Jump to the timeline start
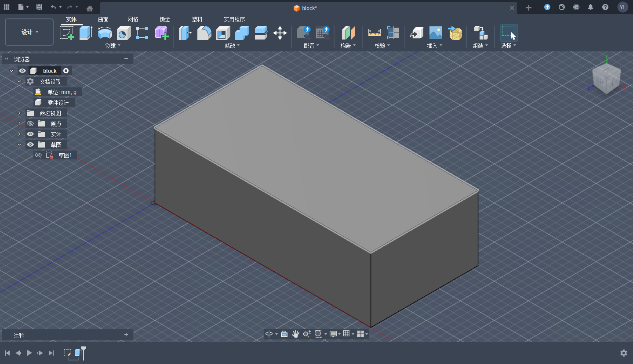 (x=7, y=353)
